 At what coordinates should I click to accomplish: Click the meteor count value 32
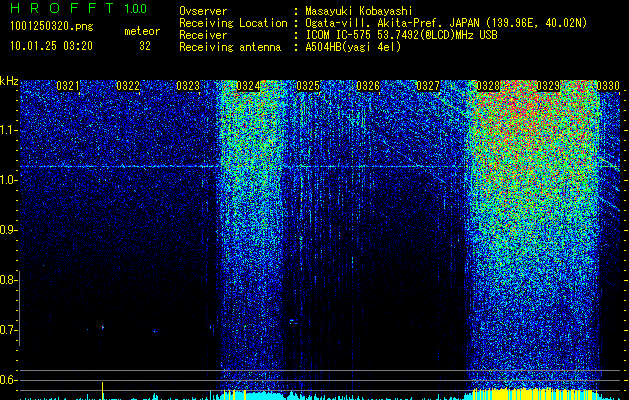tap(145, 46)
